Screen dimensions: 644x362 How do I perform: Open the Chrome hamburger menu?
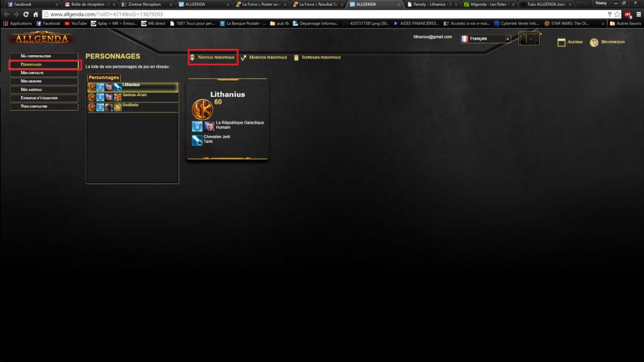(x=638, y=14)
